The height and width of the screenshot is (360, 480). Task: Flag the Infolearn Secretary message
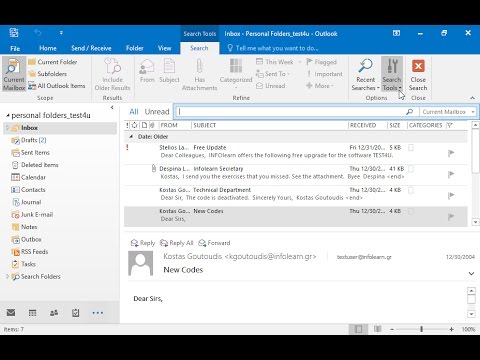coord(451,174)
